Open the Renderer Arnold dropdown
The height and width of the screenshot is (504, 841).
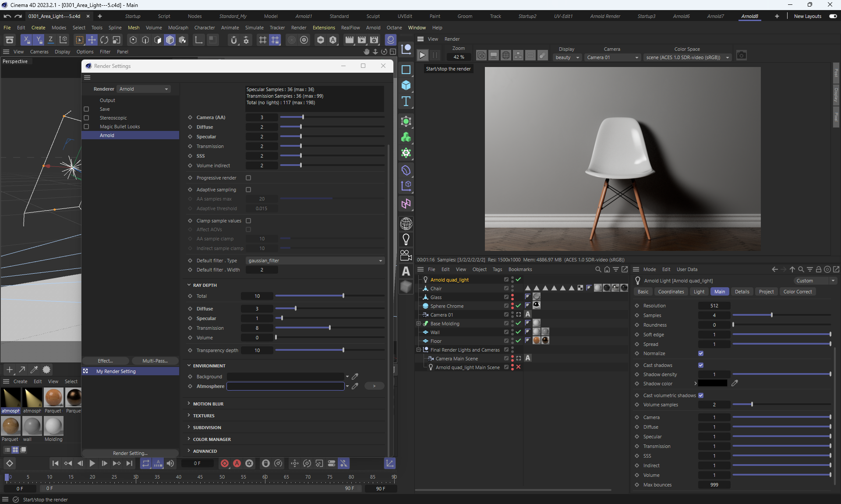pyautogui.click(x=144, y=89)
